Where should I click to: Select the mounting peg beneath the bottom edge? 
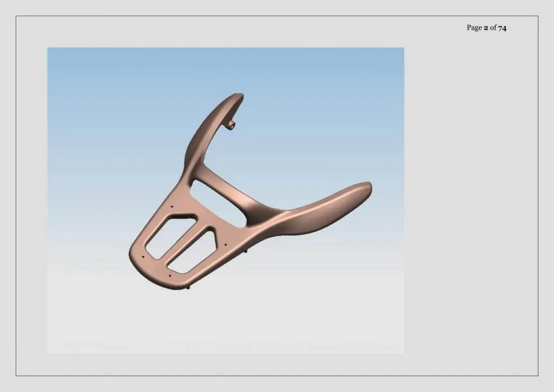tap(188, 288)
